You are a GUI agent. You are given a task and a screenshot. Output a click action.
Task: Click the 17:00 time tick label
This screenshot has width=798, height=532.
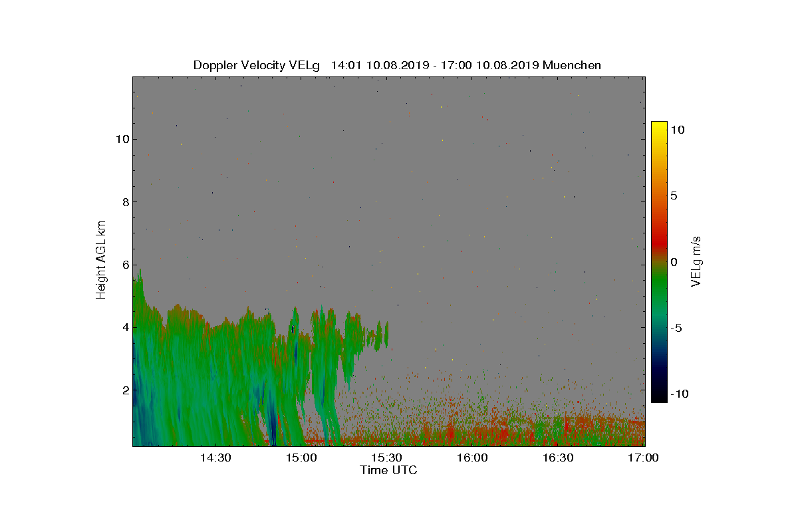point(644,458)
